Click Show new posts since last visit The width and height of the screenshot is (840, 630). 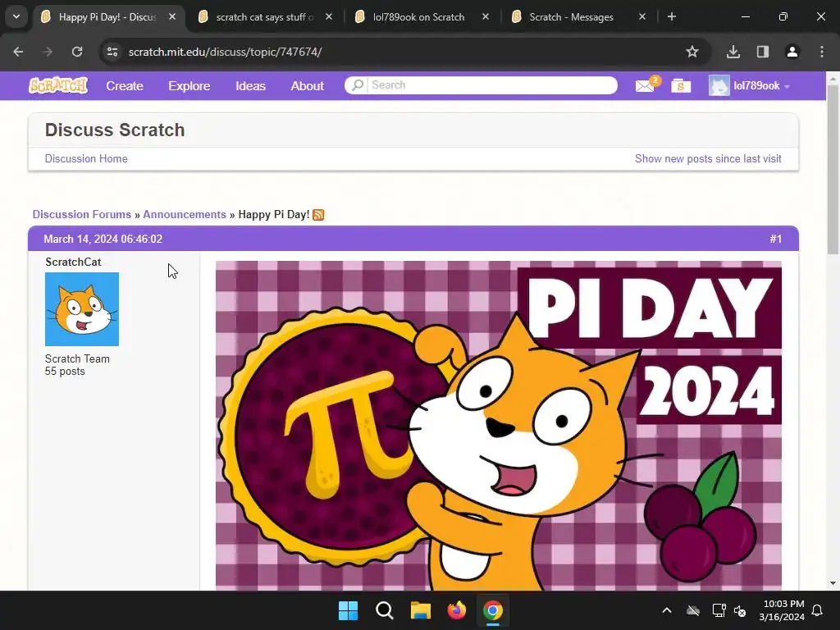click(x=708, y=158)
